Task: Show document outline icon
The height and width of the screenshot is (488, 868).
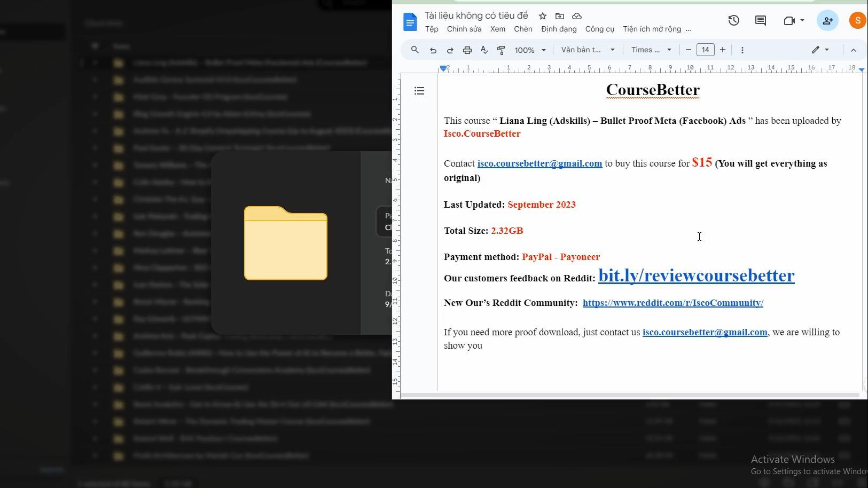Action: tap(419, 91)
